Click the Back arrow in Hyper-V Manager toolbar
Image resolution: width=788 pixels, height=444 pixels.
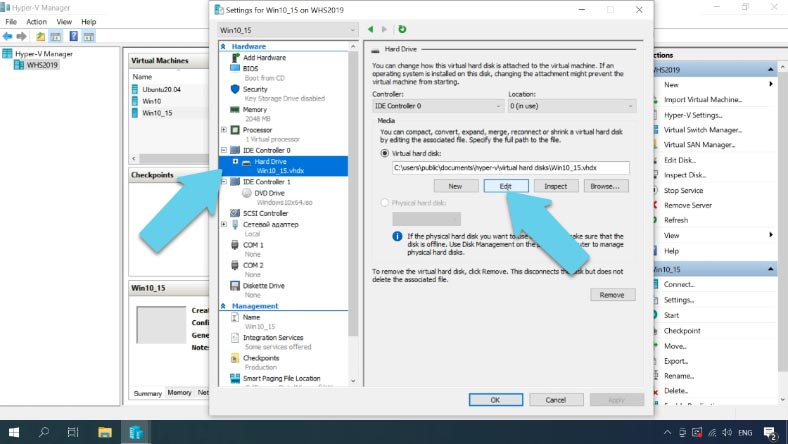8,36
